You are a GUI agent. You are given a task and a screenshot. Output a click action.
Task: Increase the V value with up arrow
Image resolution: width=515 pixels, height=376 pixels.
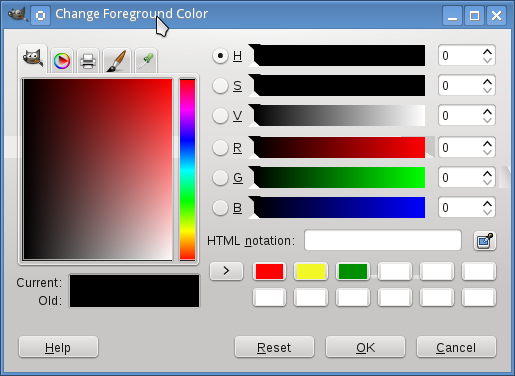[487, 112]
